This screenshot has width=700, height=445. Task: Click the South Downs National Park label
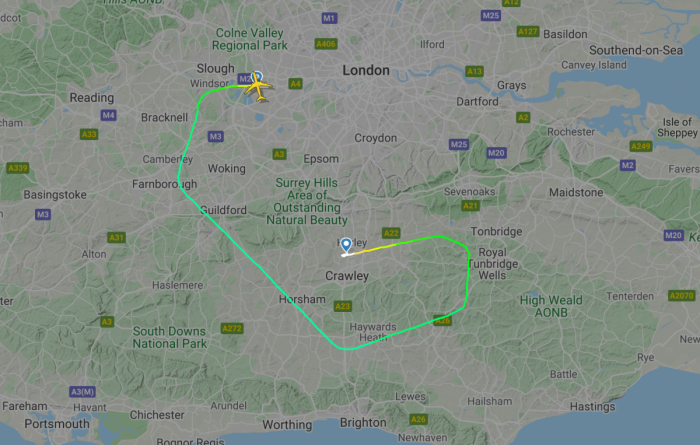coord(170,337)
